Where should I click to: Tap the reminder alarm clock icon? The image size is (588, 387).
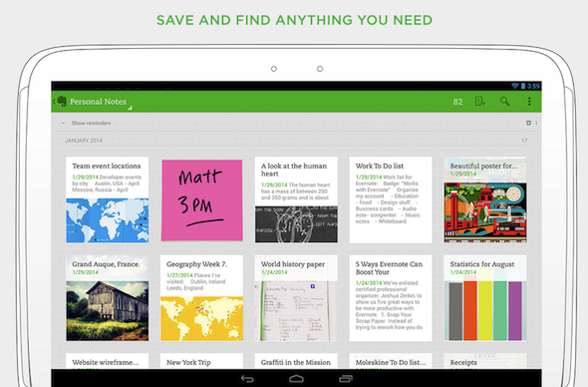click(x=529, y=123)
